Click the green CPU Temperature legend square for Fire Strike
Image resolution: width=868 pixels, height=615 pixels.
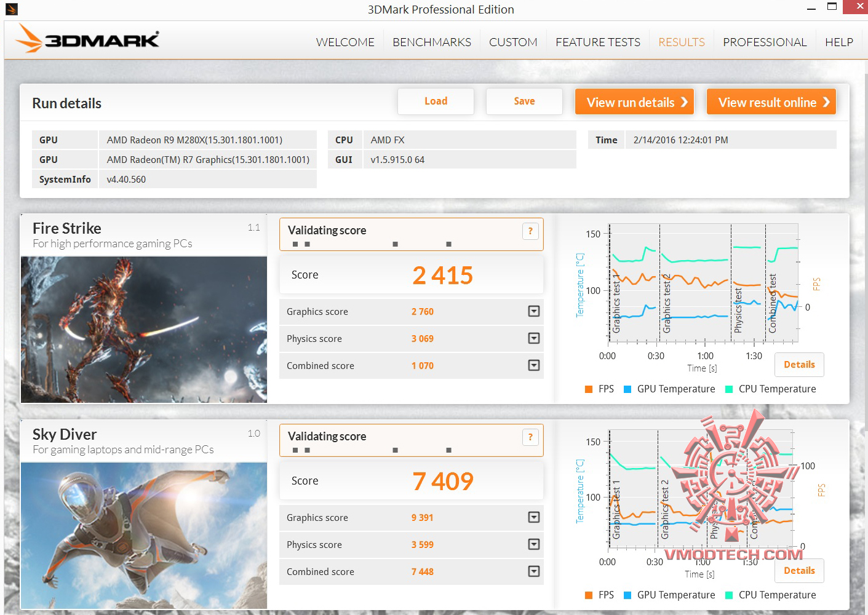coord(729,389)
